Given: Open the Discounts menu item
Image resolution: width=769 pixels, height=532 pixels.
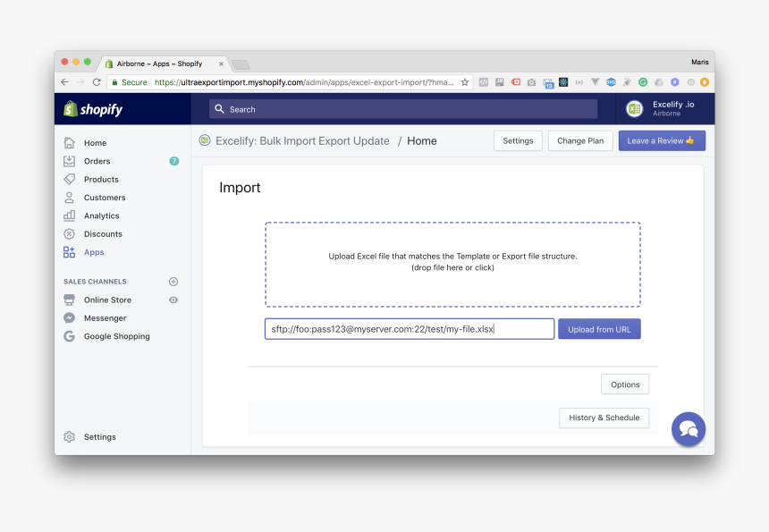Looking at the screenshot, I should click(103, 234).
